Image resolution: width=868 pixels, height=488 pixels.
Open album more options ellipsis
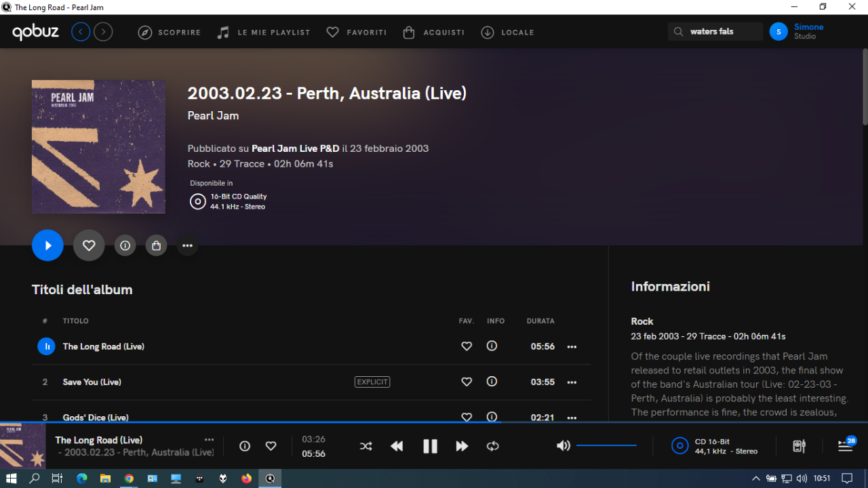coord(187,245)
